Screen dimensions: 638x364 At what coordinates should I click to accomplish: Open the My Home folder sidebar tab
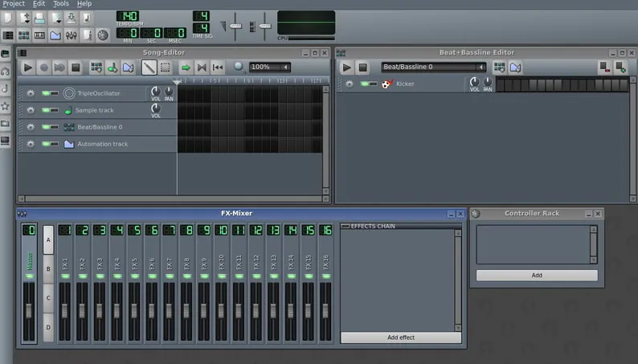pos(6,124)
